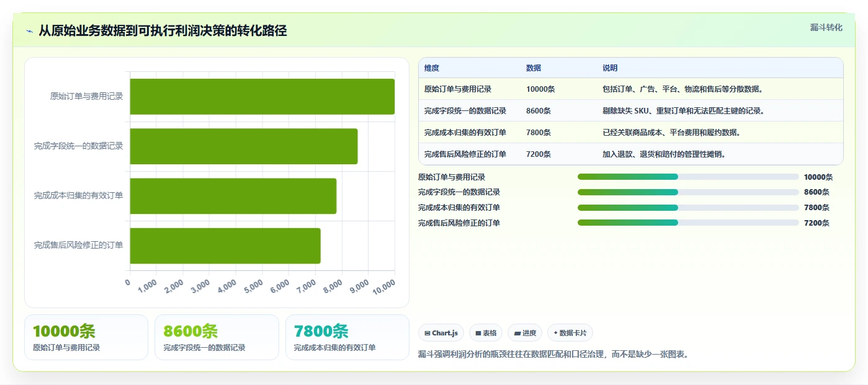Viewport: 868px width, 385px height.
Task: Click the 8600条 stat card
Action: 217,337
